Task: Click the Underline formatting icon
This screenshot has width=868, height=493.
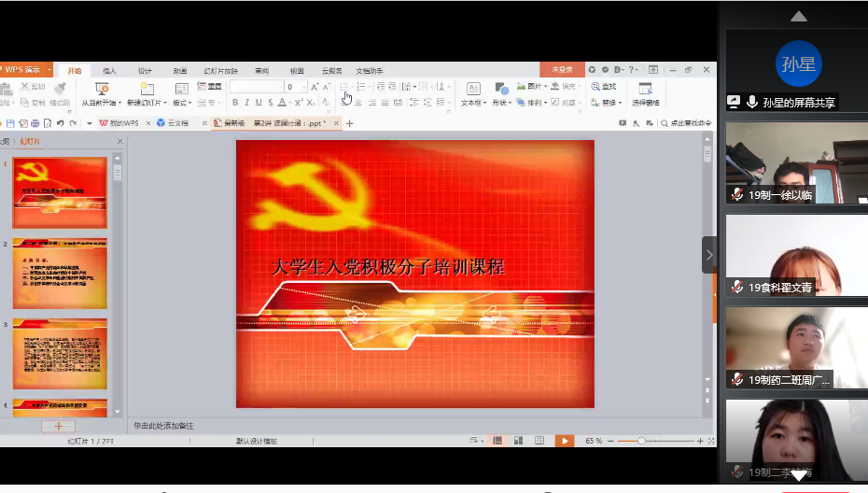Action: [x=259, y=103]
